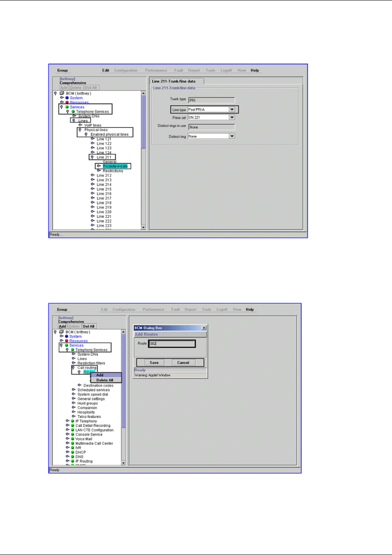Viewport: 392px width, 555px height.
Task: Click green status dot beside Call Detail Recording
Action: click(72, 426)
